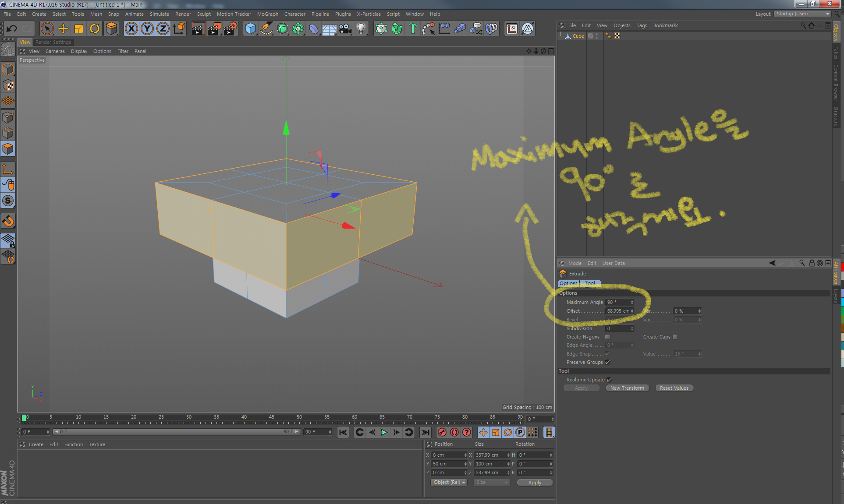Click the timeline preview range slider
Image resolution: width=844 pixels, height=504 pixels.
[177, 432]
